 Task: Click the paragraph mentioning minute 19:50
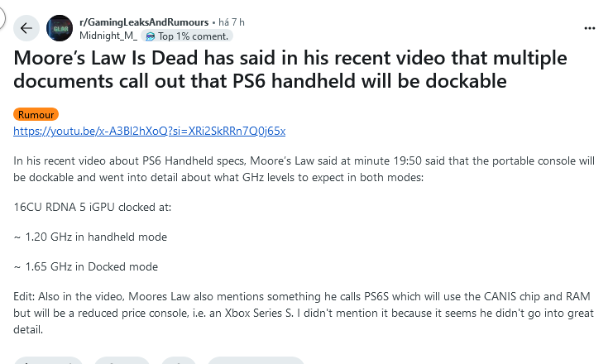[x=304, y=169]
